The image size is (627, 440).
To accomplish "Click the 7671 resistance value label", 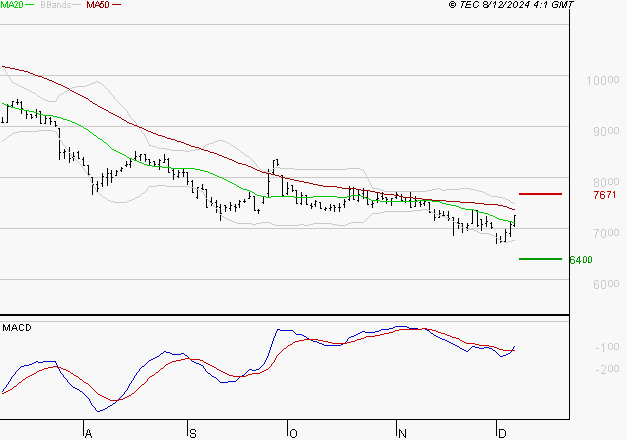I will coord(606,195).
